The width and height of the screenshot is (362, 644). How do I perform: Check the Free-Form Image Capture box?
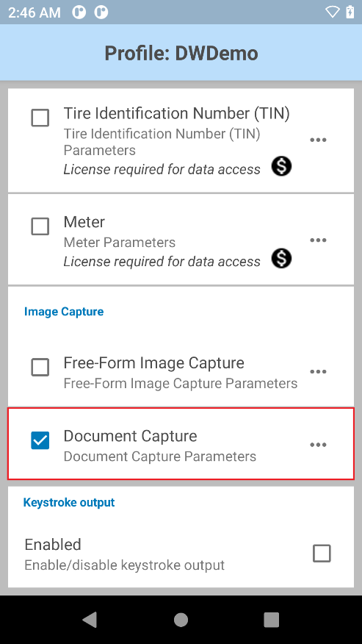click(x=40, y=367)
